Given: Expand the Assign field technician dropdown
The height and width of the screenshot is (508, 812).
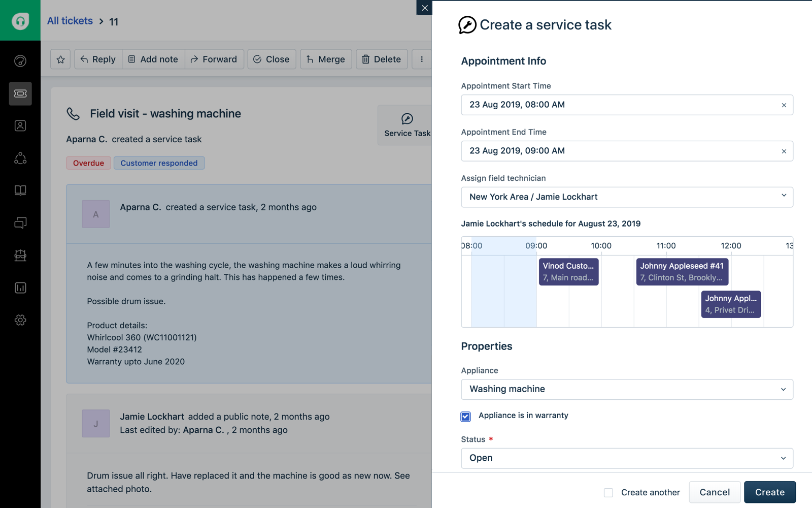Looking at the screenshot, I should click(626, 197).
